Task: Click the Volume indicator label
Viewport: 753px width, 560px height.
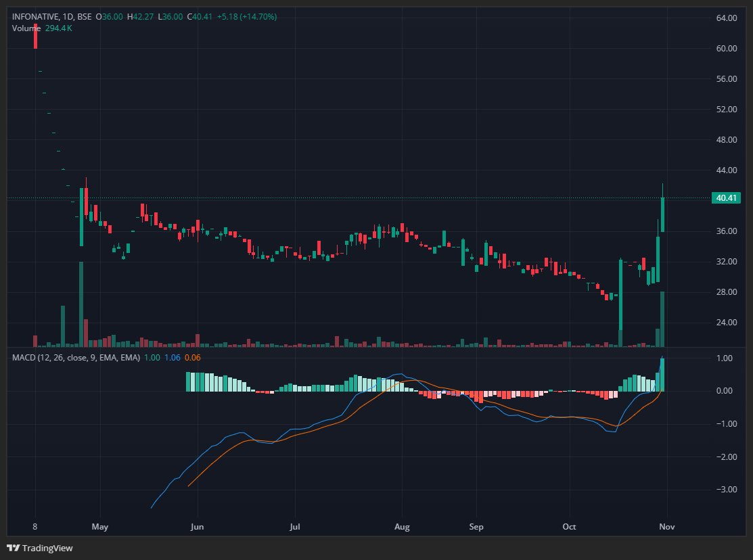Action: pyautogui.click(x=26, y=28)
